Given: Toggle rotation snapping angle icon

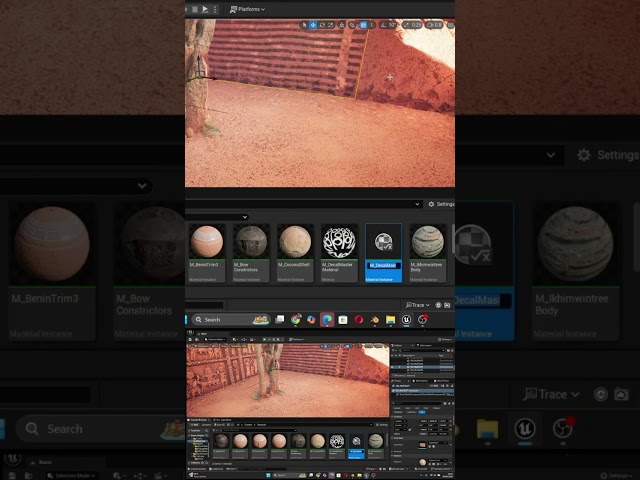Looking at the screenshot, I should (x=383, y=25).
